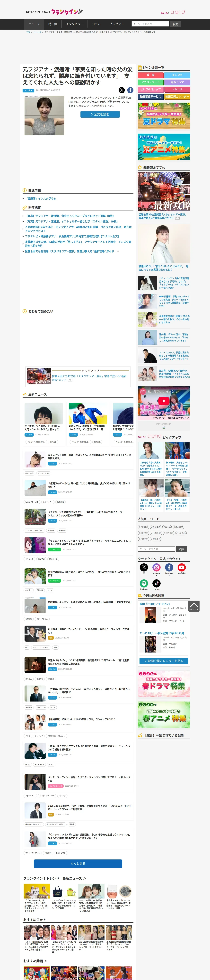Select the 海外ドラマ genre button

click(177, 82)
